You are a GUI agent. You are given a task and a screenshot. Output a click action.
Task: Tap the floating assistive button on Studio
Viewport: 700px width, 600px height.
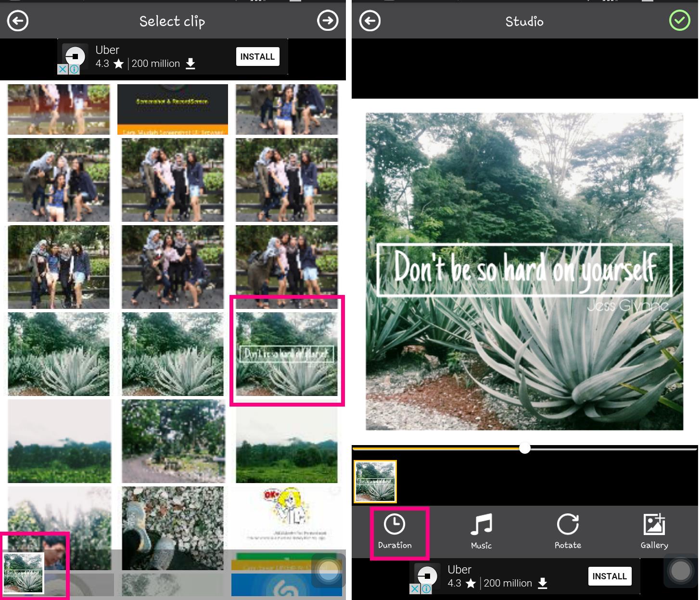pyautogui.click(x=681, y=571)
